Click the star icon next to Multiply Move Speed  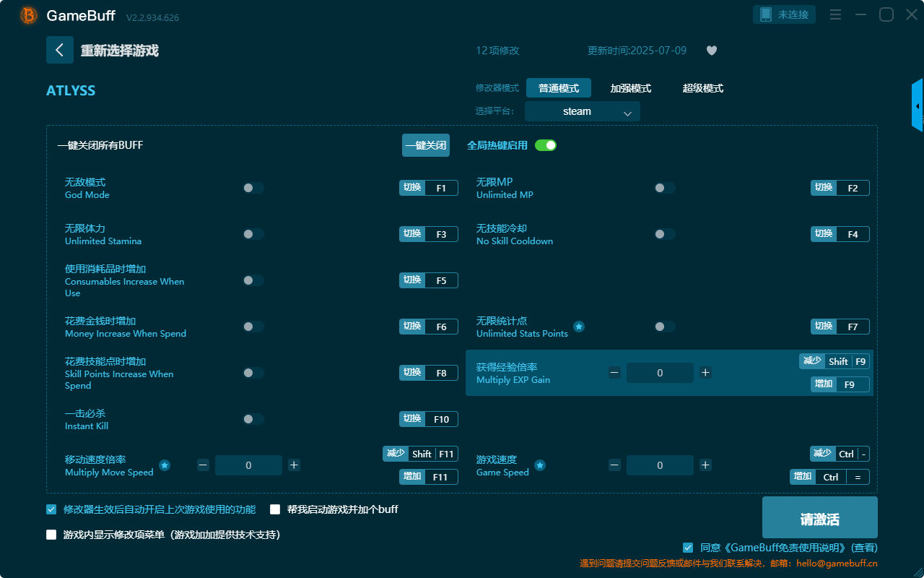coord(165,466)
